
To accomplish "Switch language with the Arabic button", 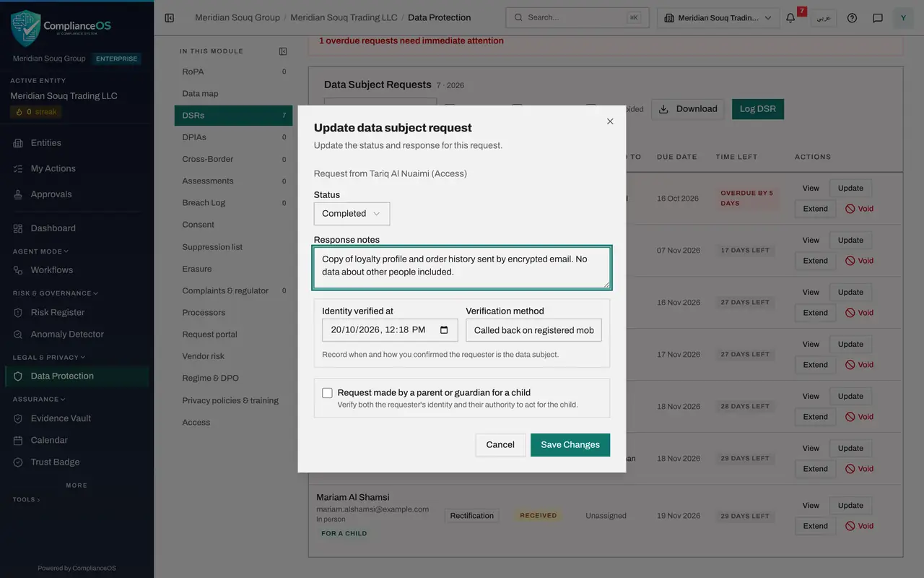I will coord(824,18).
